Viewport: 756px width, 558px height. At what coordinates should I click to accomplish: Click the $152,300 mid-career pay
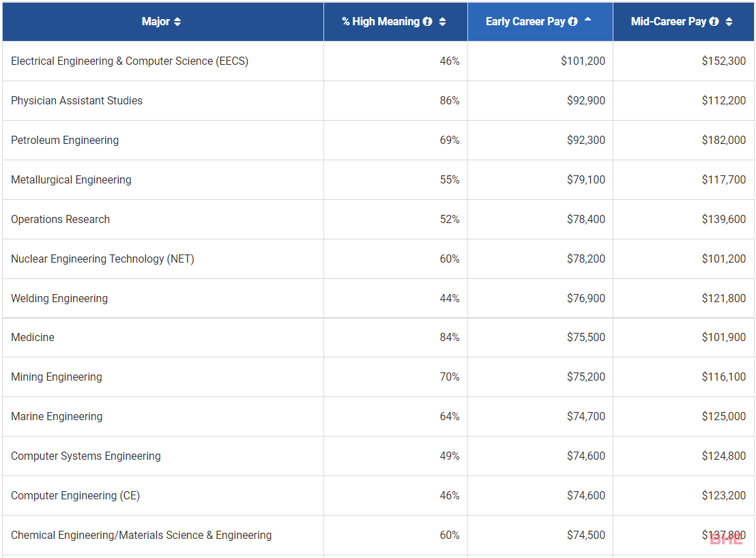[724, 61]
